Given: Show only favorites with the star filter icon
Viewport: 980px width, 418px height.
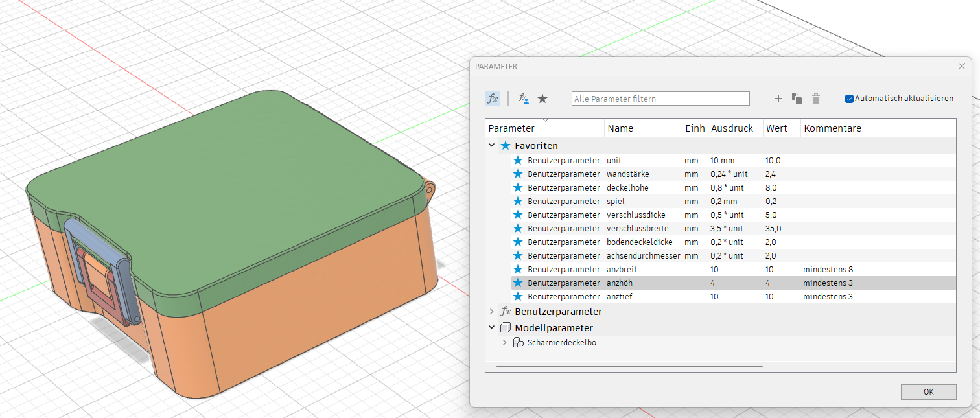Looking at the screenshot, I should (542, 99).
